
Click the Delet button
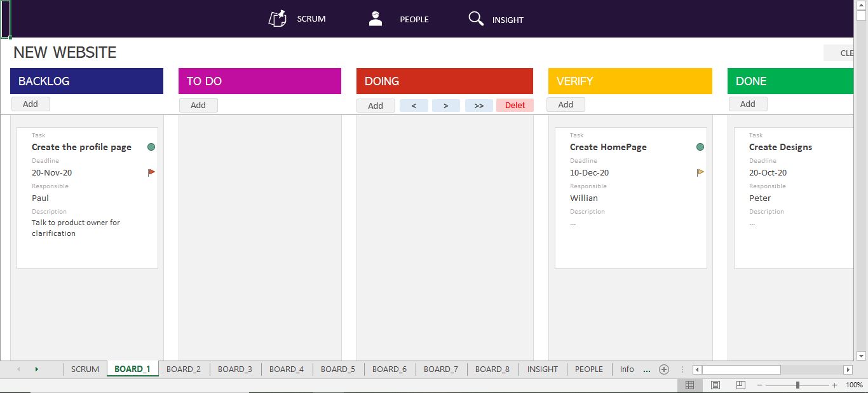515,106
